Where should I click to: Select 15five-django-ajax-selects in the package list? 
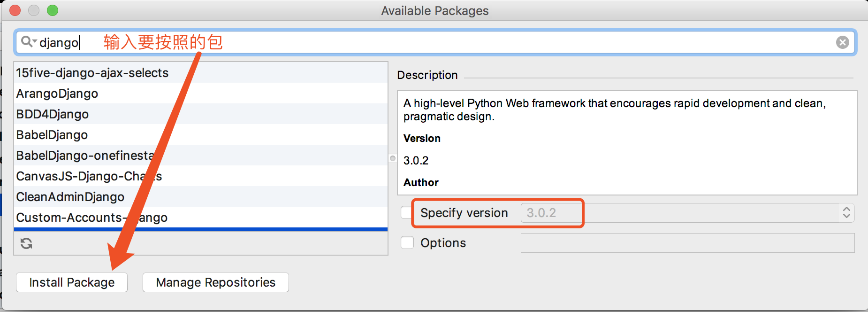tap(201, 73)
